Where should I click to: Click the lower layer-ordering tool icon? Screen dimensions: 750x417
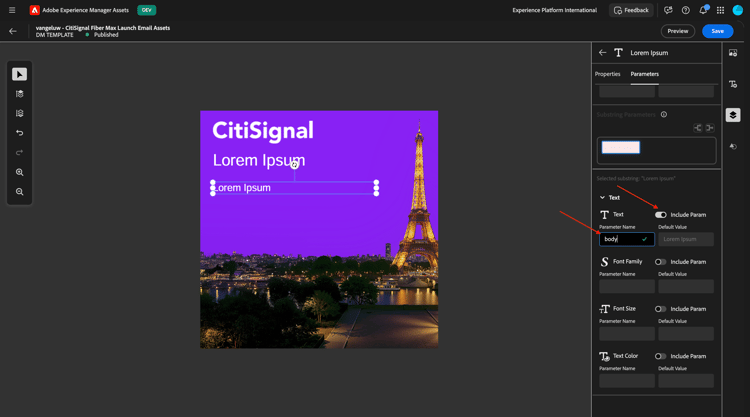click(x=20, y=113)
